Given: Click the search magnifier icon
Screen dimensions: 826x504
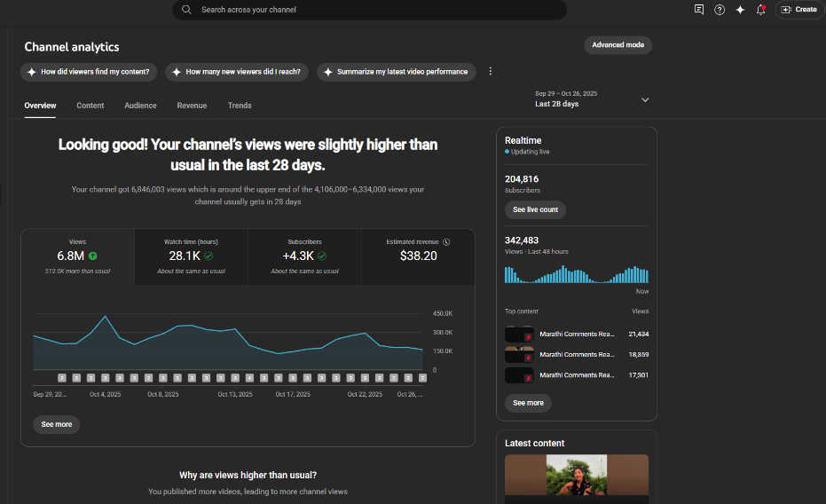Looking at the screenshot, I should click(186, 10).
